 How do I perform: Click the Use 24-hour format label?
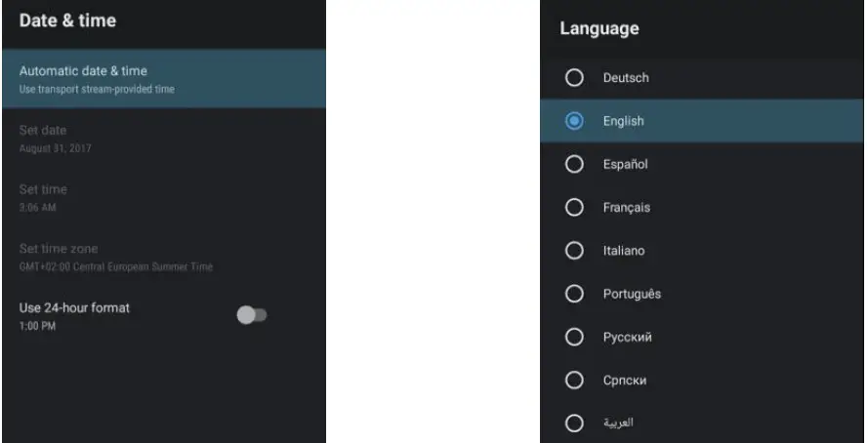(74, 307)
